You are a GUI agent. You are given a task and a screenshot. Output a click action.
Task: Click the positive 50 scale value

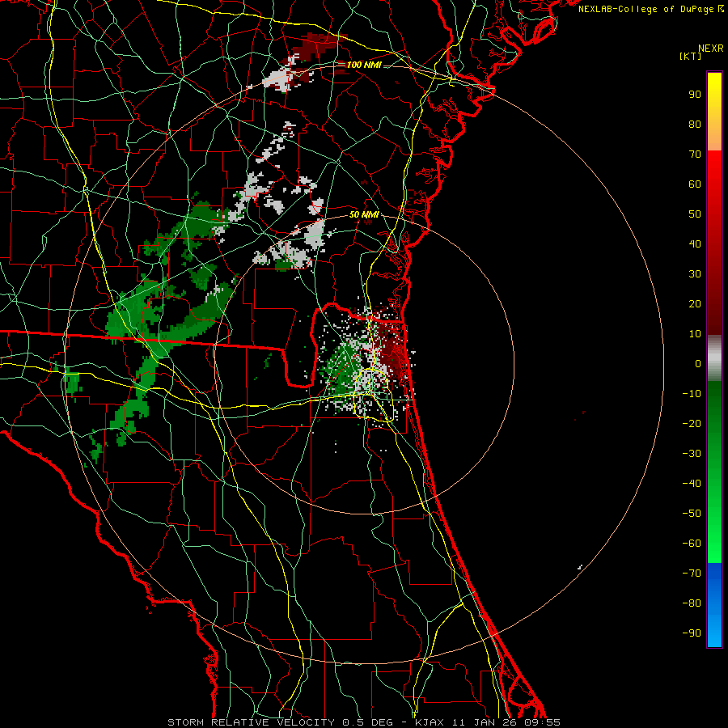tap(695, 214)
